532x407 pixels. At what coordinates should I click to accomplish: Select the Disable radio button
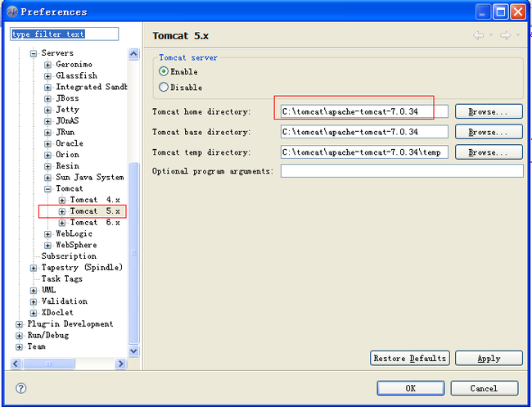click(x=164, y=88)
